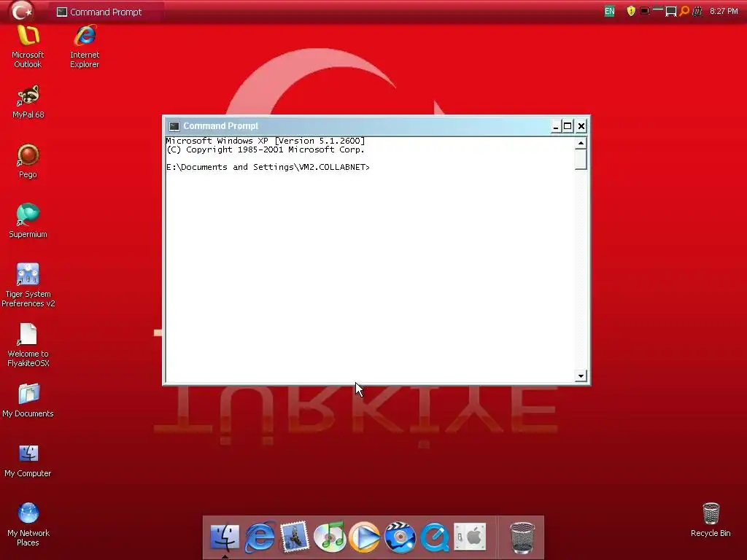Close the Command Prompt window
This screenshot has height=560, width=747.
[x=581, y=126]
